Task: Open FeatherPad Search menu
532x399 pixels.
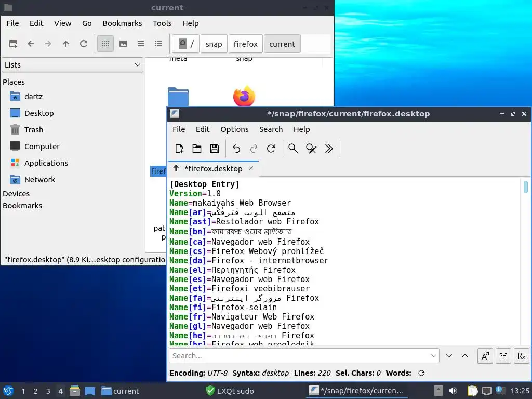Action: [x=271, y=129]
